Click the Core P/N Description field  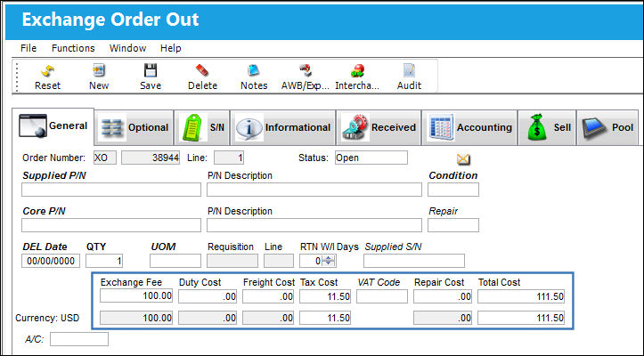[314, 225]
